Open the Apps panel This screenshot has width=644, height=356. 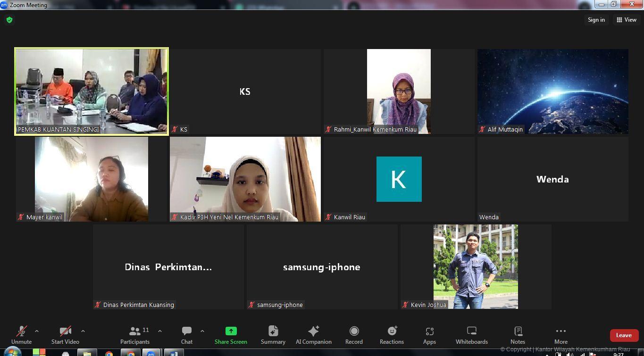429,335
